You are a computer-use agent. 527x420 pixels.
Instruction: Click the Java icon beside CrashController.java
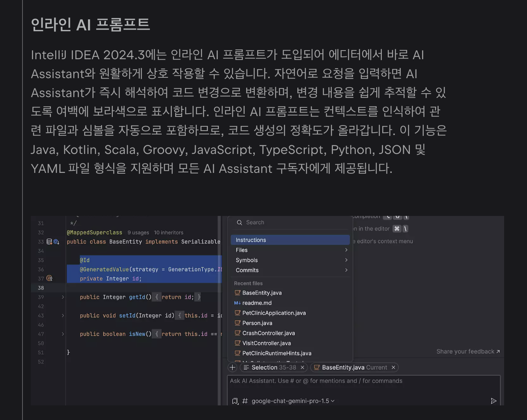pyautogui.click(x=237, y=333)
